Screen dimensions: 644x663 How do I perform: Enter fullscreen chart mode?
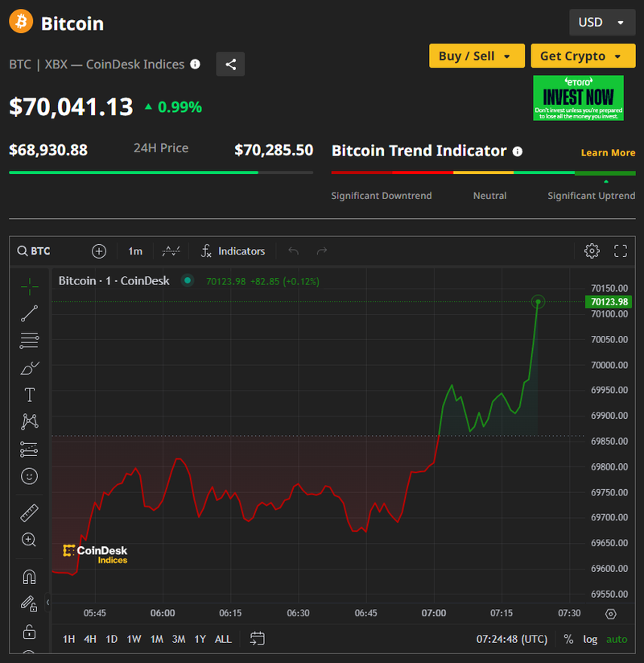621,251
